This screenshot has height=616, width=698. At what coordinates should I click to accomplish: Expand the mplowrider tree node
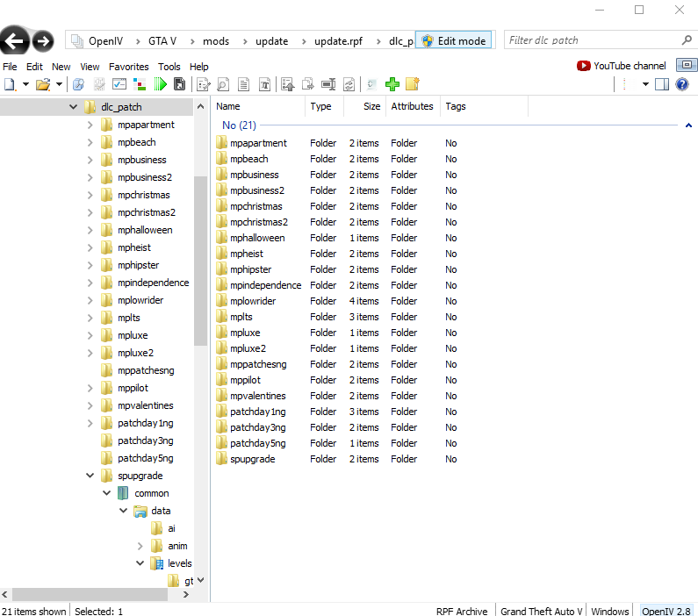pos(90,301)
